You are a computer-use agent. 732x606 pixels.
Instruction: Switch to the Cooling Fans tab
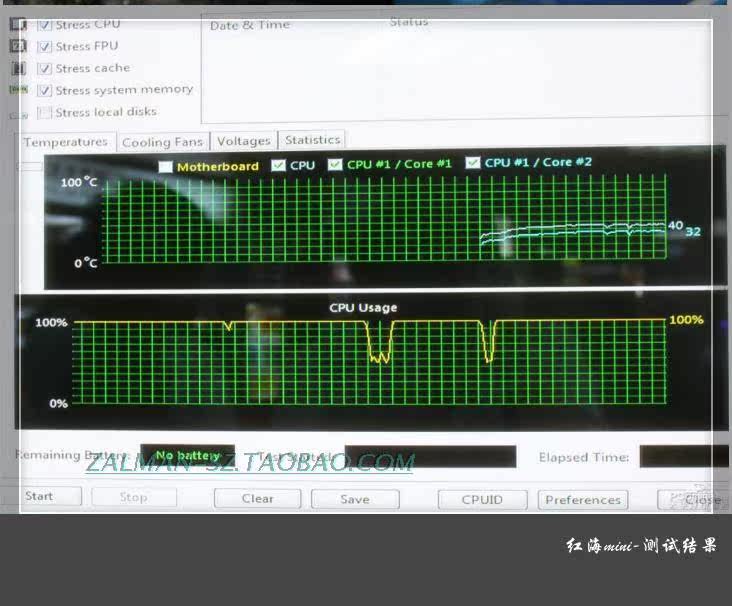162,142
